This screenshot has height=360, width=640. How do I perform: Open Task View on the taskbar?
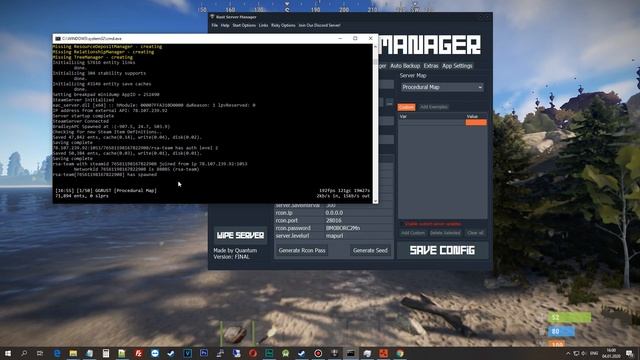pos(40,353)
